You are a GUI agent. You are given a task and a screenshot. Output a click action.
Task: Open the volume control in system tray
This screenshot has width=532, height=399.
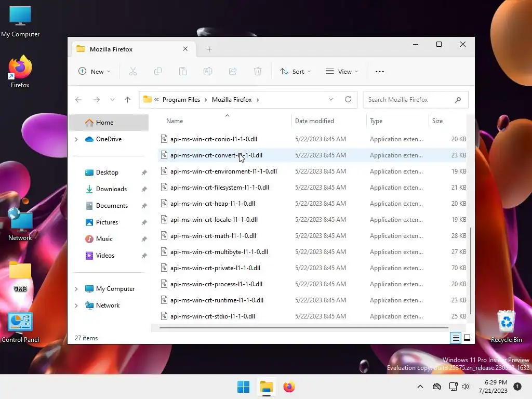pyautogui.click(x=465, y=387)
